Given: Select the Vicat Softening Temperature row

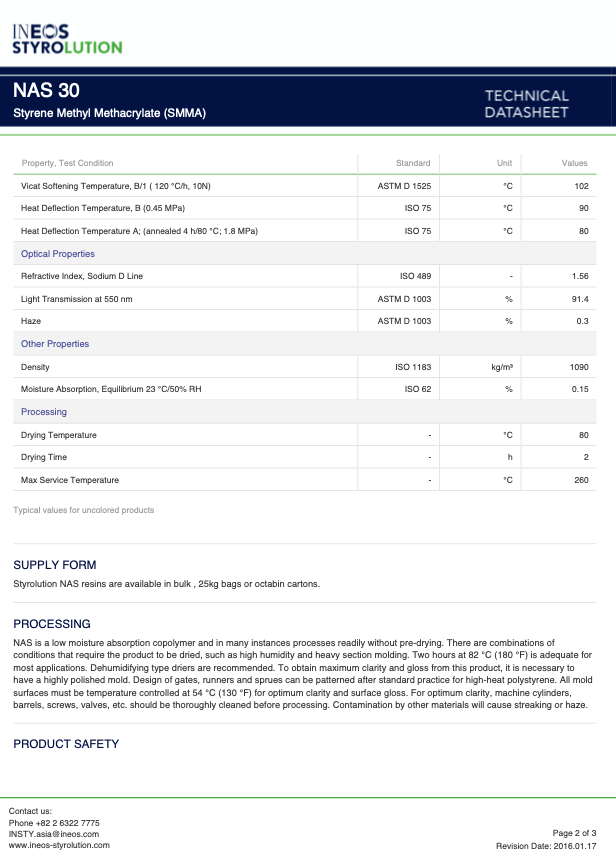Looking at the screenshot, I should (116, 186).
